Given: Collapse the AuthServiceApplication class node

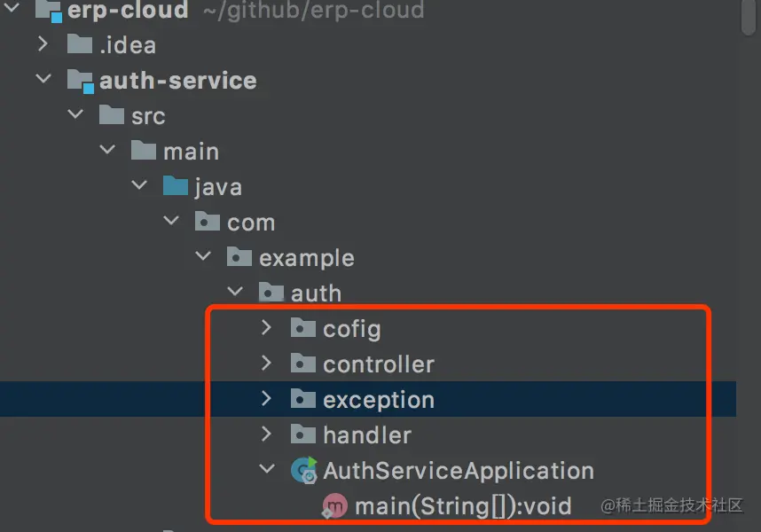Looking at the screenshot, I should (x=268, y=468).
